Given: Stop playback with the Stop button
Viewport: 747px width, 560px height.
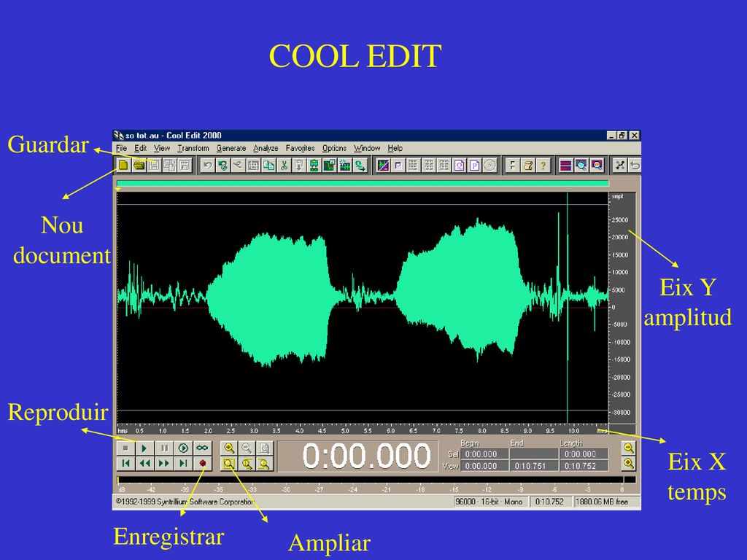Looking at the screenshot, I should pos(125,448).
